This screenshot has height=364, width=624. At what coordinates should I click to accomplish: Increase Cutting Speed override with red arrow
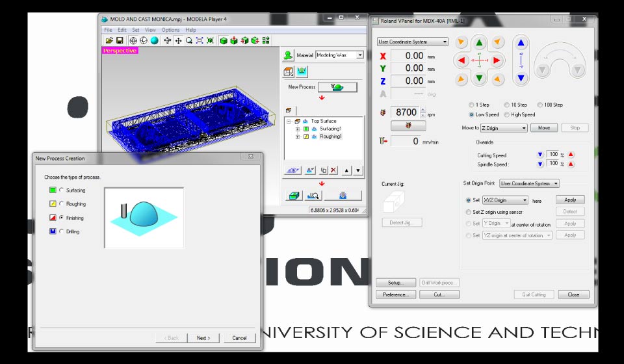coord(571,154)
